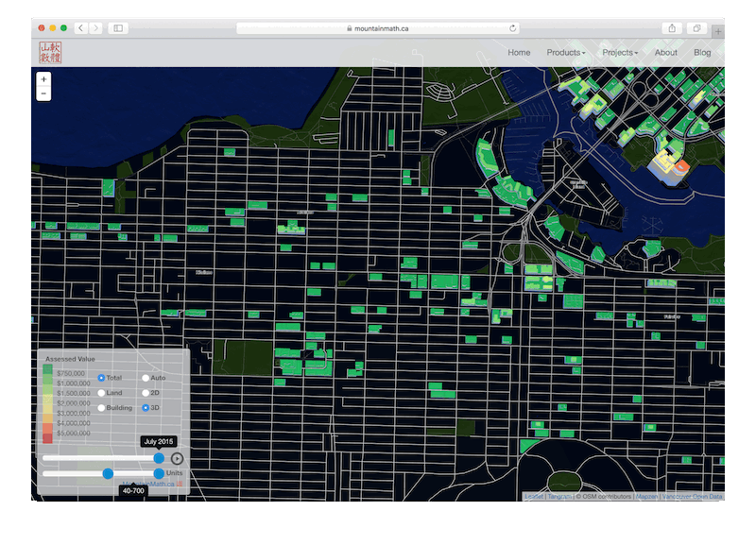This screenshot has width=756, height=545.
Task: Show all tabs overview
Action: pyautogui.click(x=697, y=28)
